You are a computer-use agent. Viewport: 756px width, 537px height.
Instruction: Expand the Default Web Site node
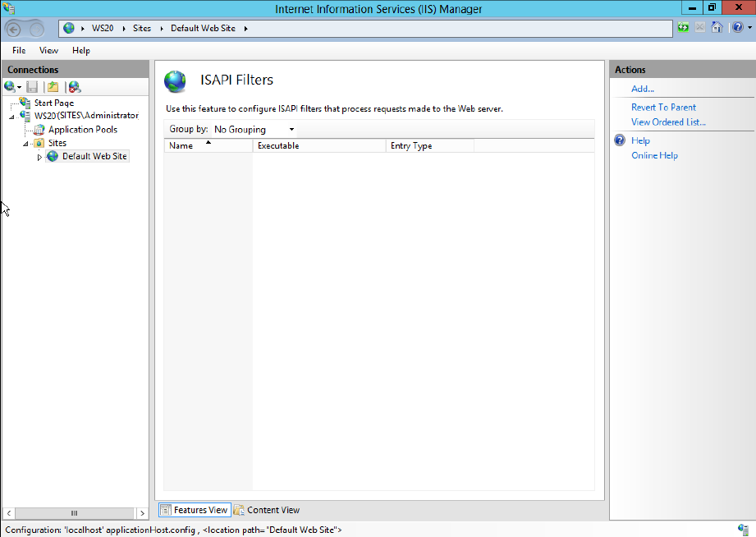point(39,158)
